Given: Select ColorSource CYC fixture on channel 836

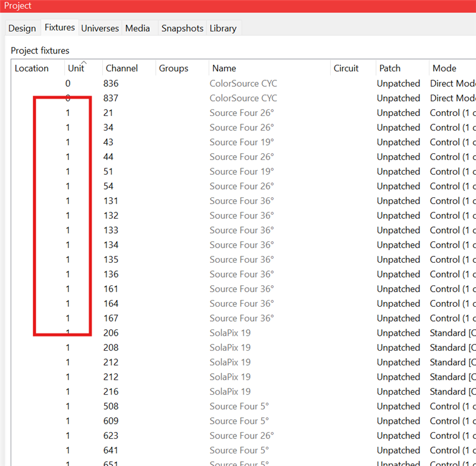Looking at the screenshot, I should coord(243,84).
